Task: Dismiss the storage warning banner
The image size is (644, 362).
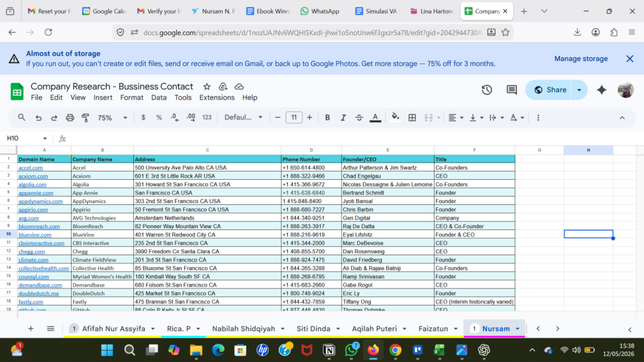Action: click(x=630, y=58)
